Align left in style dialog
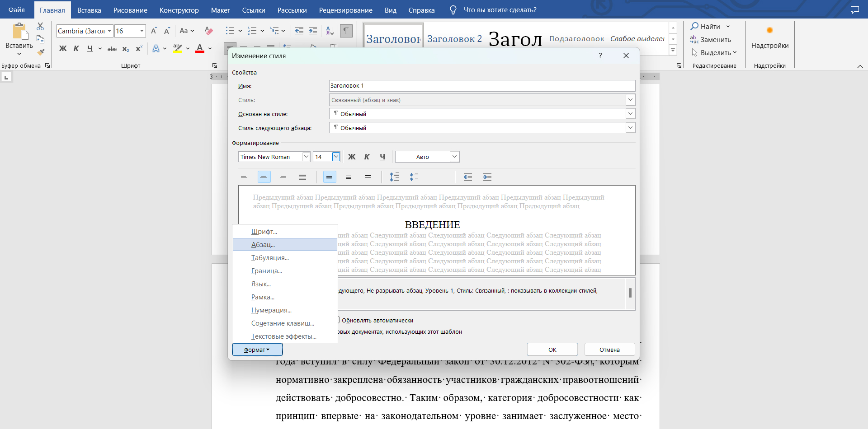 pos(244,177)
